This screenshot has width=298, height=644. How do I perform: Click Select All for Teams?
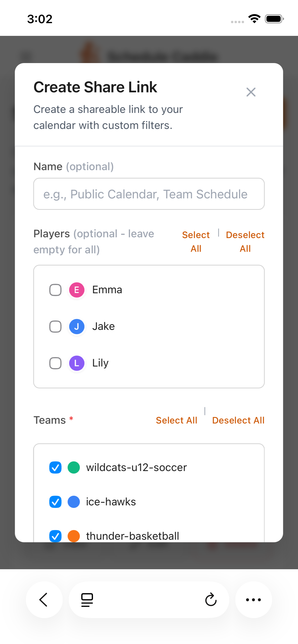177,420
